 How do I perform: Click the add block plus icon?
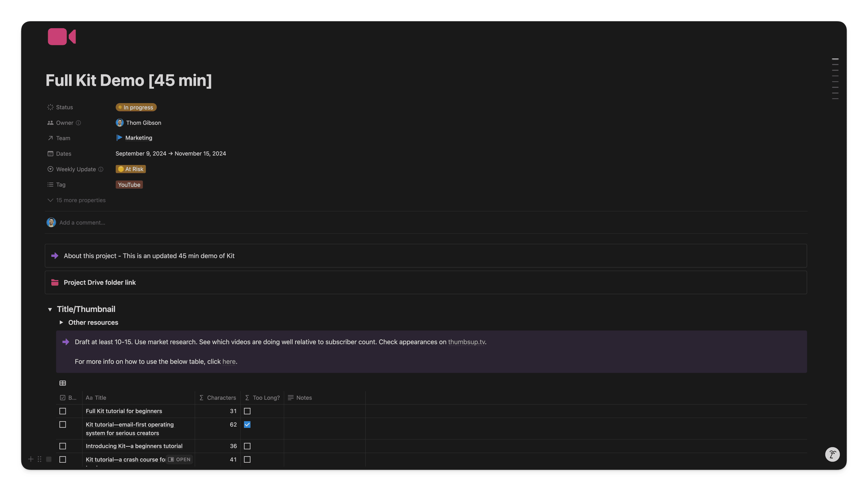click(31, 459)
